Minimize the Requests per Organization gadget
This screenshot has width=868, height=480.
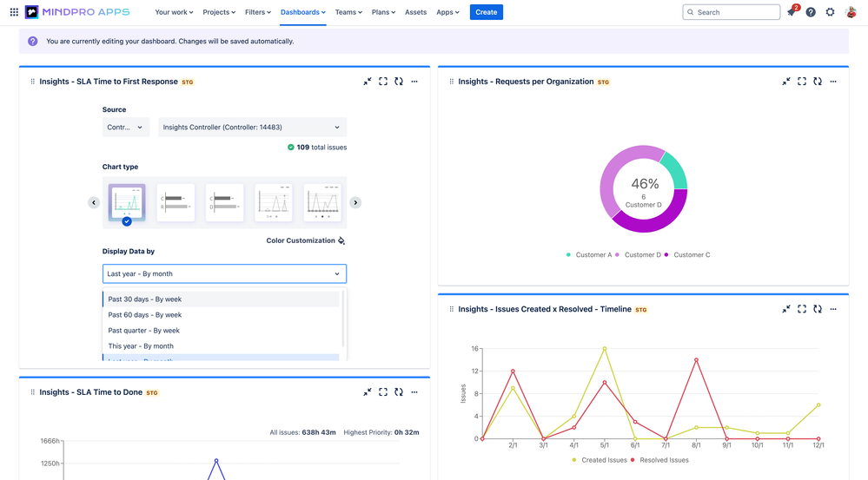tap(786, 82)
